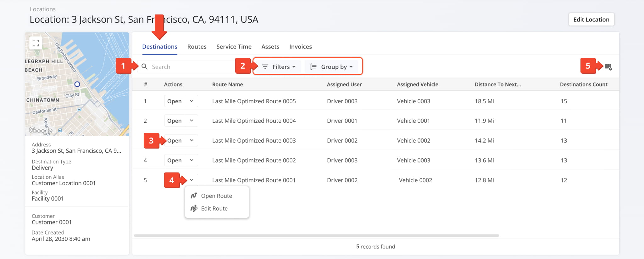Open Last Mile Optimized Route 0005
Image resolution: width=644 pixels, height=259 pixels.
[175, 101]
